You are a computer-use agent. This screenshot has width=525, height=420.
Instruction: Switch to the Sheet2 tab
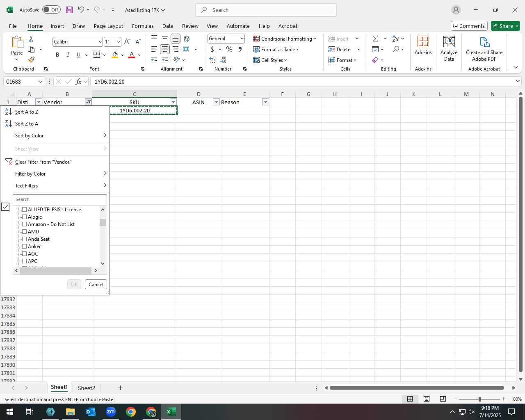pos(87,388)
